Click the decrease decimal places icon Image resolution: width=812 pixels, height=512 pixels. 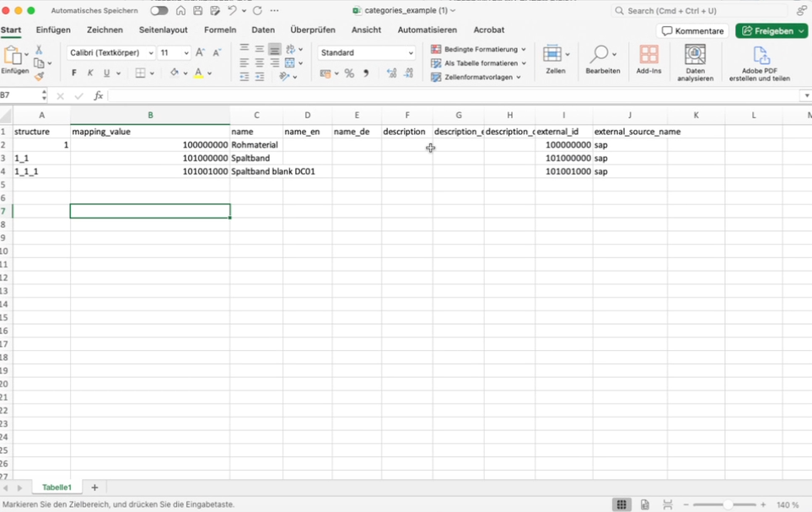click(x=409, y=73)
